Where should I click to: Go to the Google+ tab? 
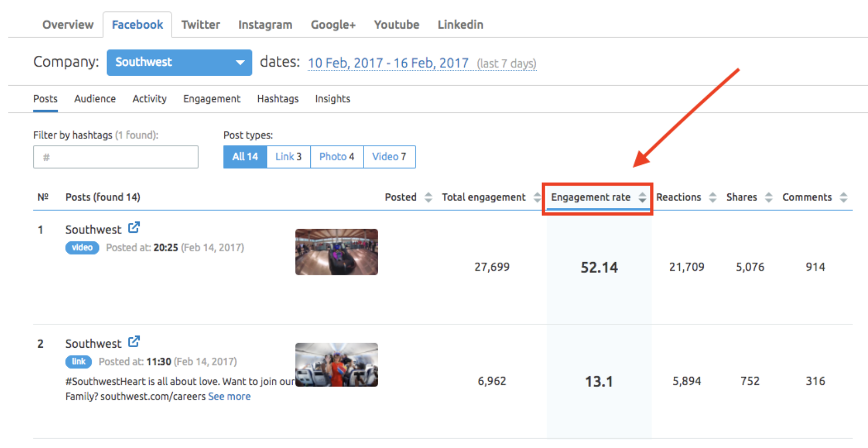(333, 25)
